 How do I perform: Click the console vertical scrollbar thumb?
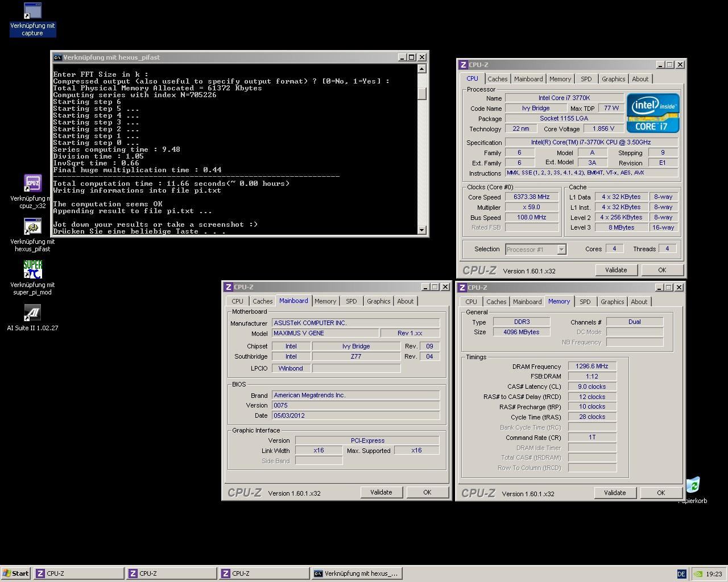(x=421, y=94)
